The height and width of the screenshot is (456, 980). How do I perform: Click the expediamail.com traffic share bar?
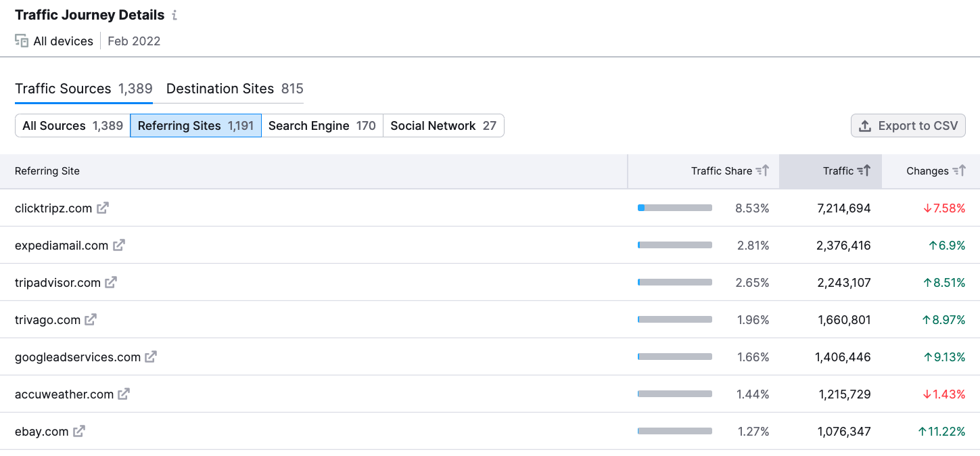(x=675, y=245)
